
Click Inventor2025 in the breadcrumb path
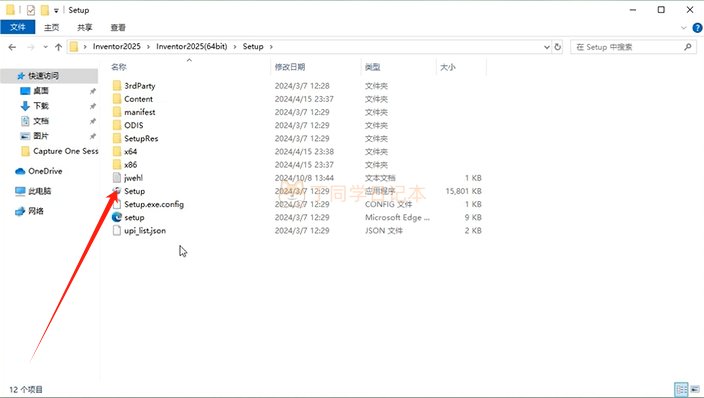117,47
